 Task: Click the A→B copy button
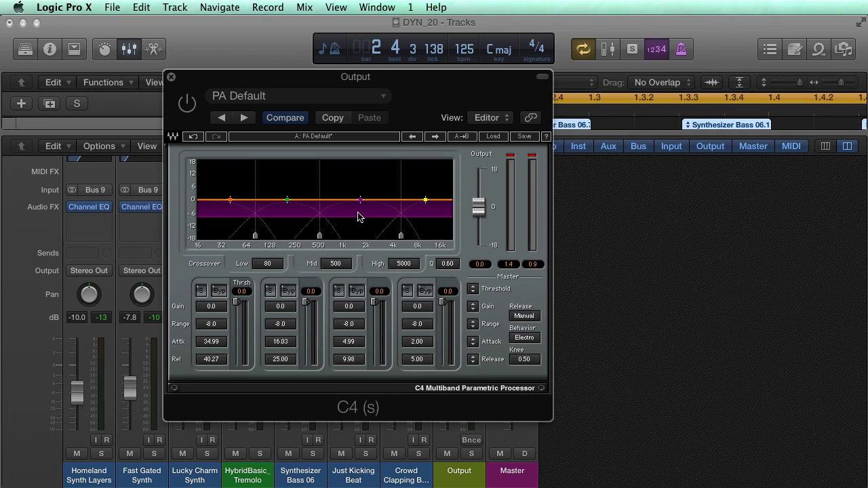462,136
